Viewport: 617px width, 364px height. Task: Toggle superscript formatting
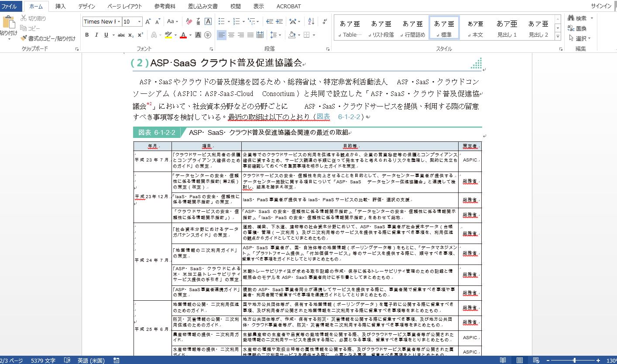140,35
